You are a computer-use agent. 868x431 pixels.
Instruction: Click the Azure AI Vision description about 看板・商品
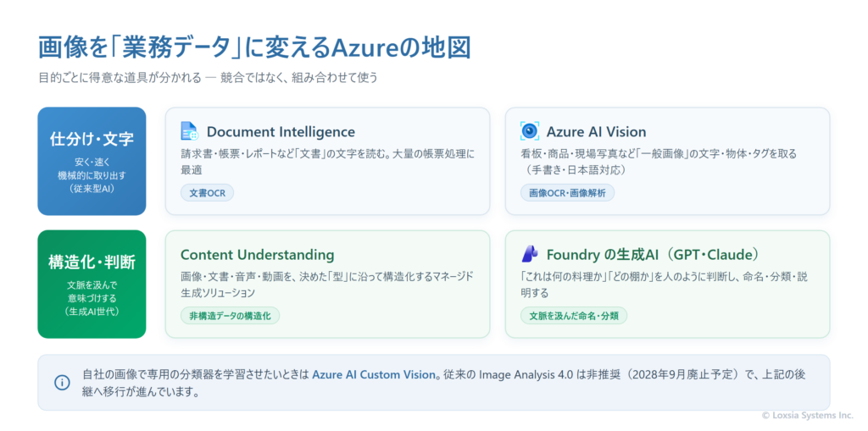(x=658, y=162)
